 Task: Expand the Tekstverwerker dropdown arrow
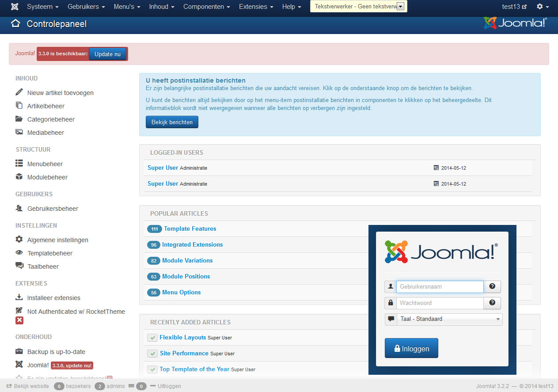(400, 7)
